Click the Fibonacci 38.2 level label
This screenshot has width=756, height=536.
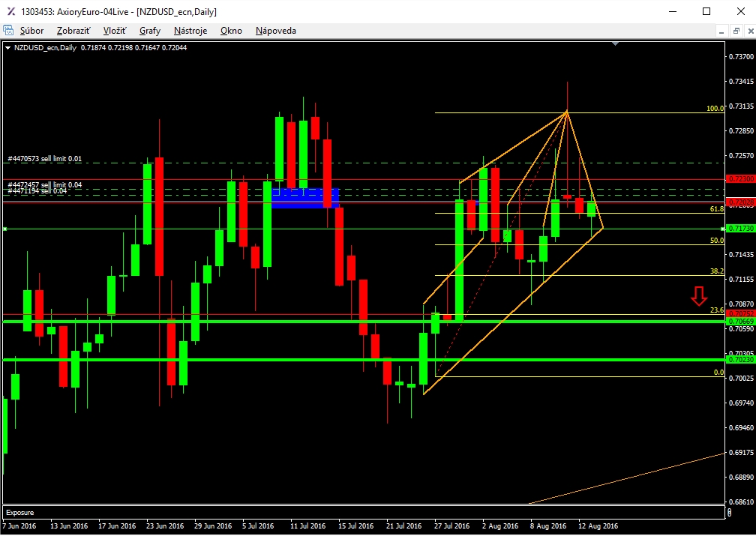(x=717, y=271)
